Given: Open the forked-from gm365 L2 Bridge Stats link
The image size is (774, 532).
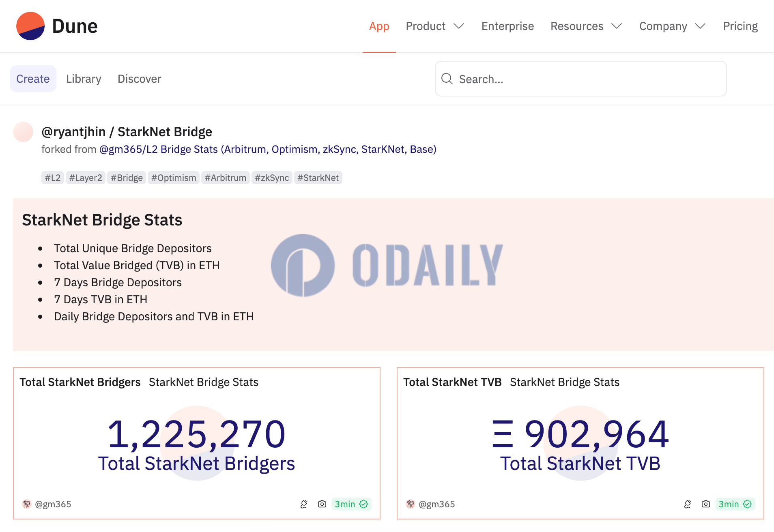Looking at the screenshot, I should point(268,149).
